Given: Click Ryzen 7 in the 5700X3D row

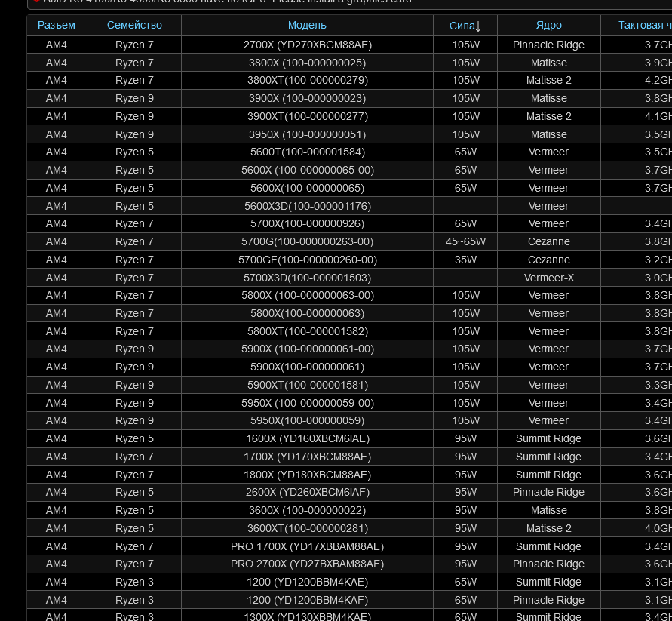Looking at the screenshot, I should (134, 278).
